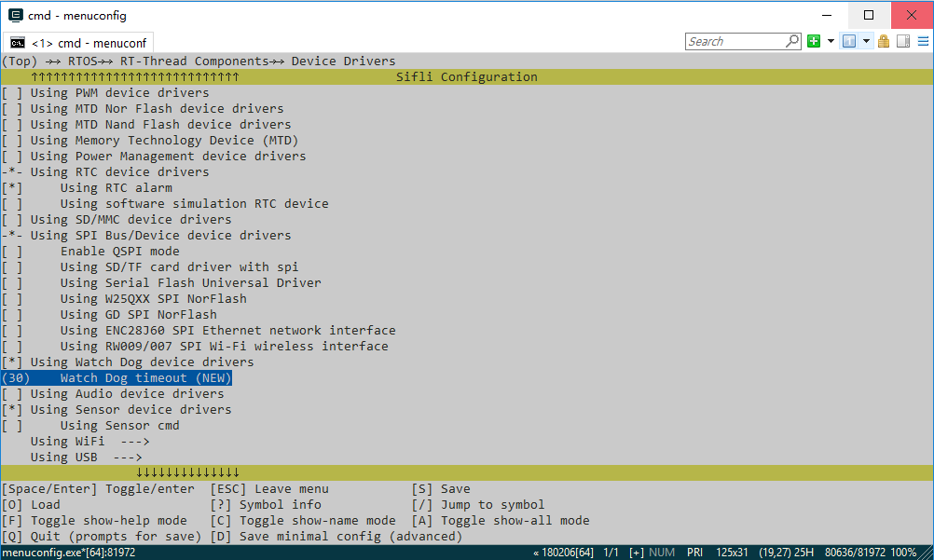The image size is (934, 560).
Task: Expand the active consoles list arrow
Action: pyautogui.click(x=866, y=41)
